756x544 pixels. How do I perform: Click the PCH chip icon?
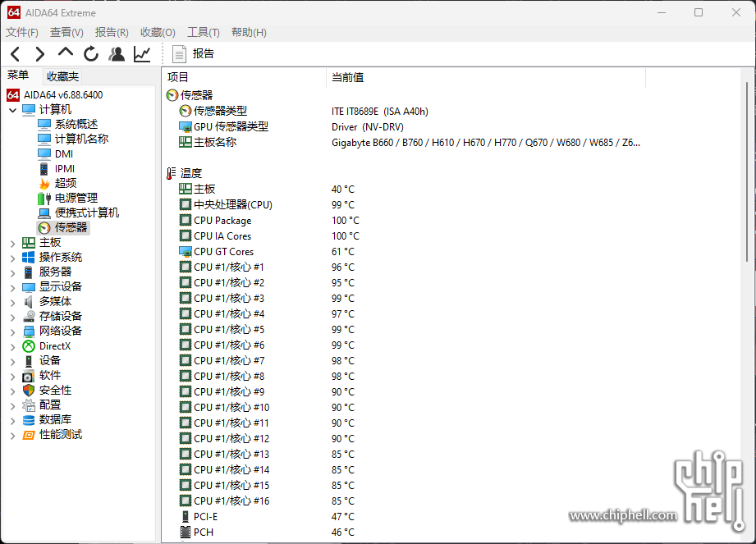[186, 532]
